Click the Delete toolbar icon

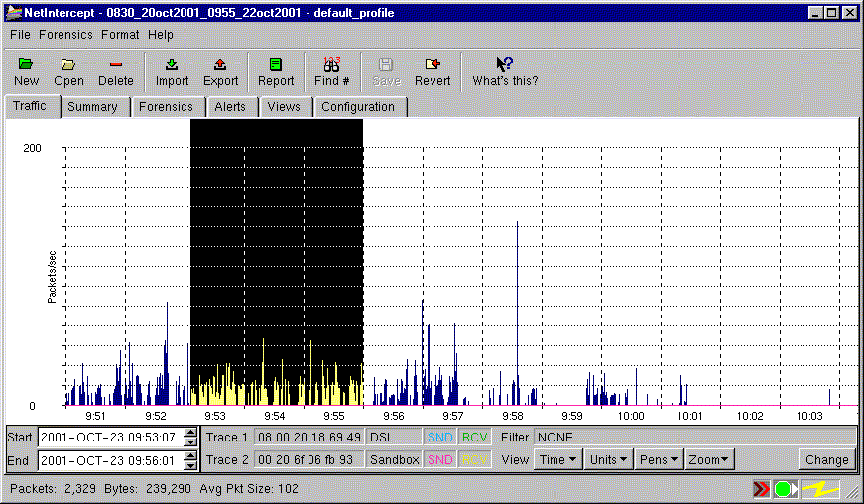pos(116,64)
